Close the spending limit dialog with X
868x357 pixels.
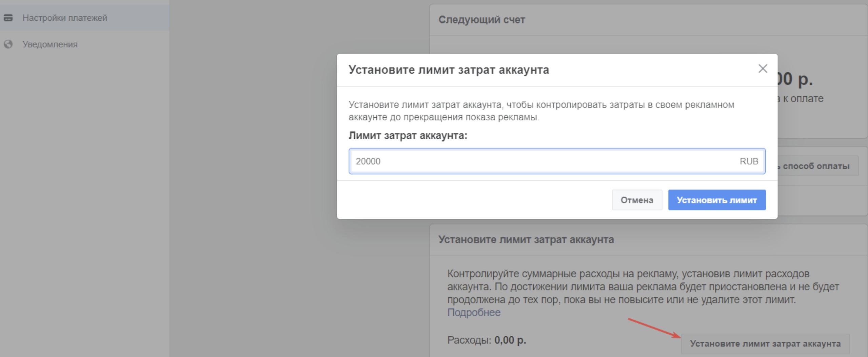763,69
